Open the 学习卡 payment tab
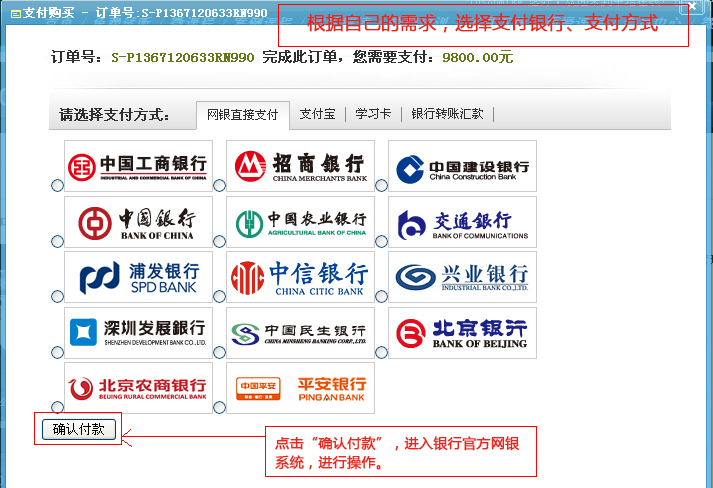This screenshot has height=488, width=713. pyautogui.click(x=373, y=114)
